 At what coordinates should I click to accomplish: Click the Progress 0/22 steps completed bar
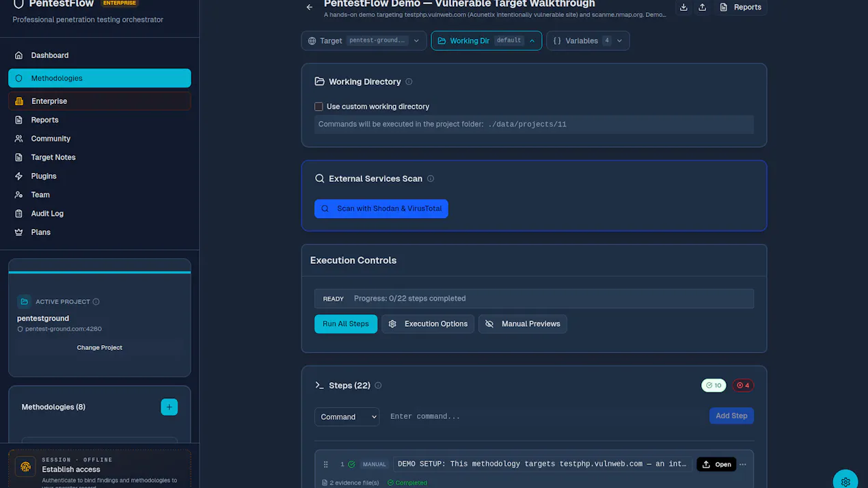point(534,299)
